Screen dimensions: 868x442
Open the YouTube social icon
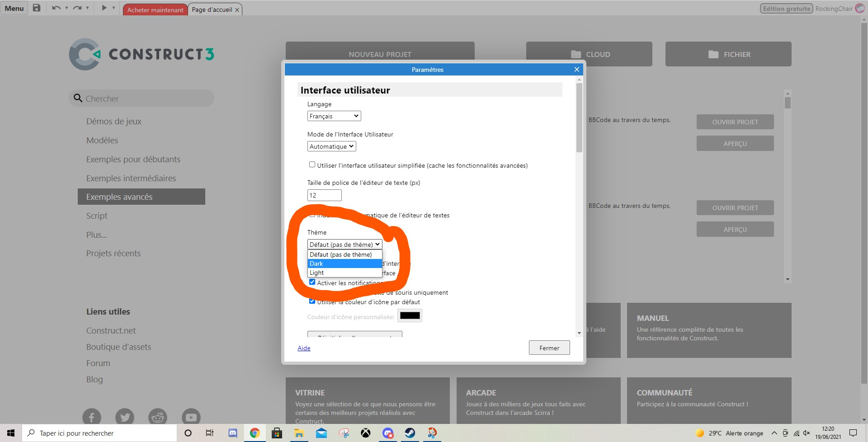pos(191,417)
